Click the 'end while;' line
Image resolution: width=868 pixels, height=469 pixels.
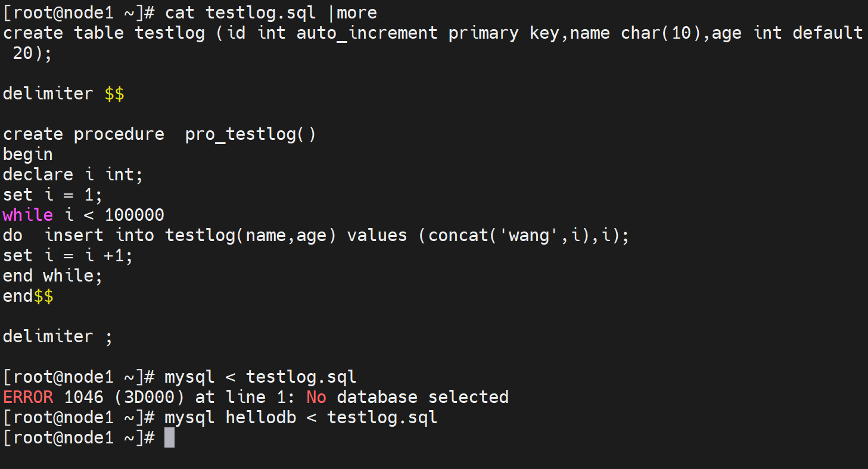[53, 276]
